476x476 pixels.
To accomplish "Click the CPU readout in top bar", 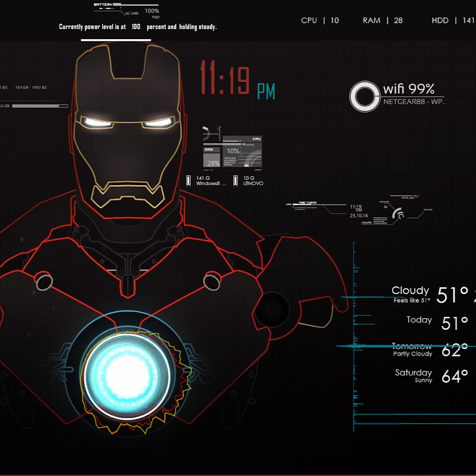I will click(319, 20).
